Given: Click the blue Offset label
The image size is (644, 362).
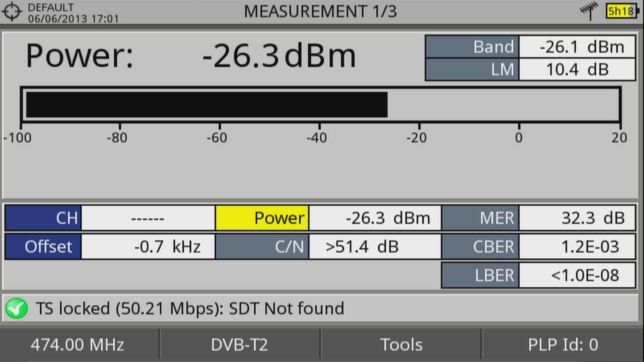Looking at the screenshot, I should click(43, 247).
